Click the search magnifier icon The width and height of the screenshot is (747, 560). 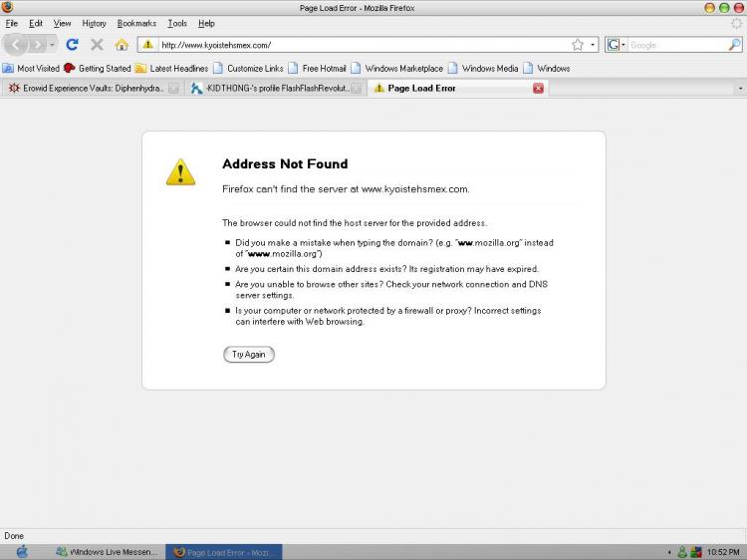734,45
